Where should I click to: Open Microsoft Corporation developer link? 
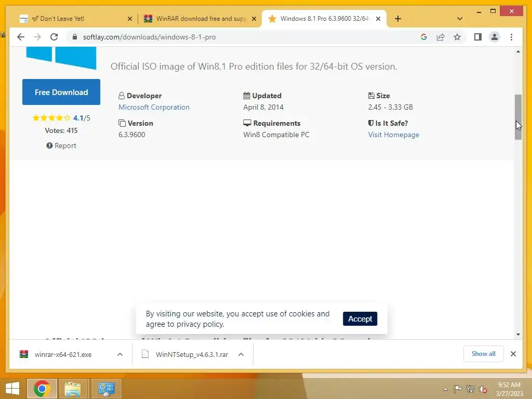click(154, 107)
